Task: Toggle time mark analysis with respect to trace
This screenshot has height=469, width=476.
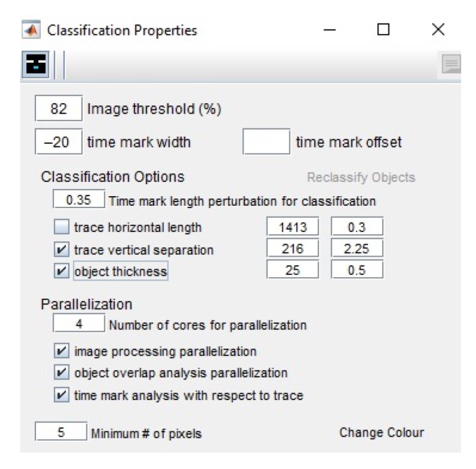Action: tap(60, 395)
